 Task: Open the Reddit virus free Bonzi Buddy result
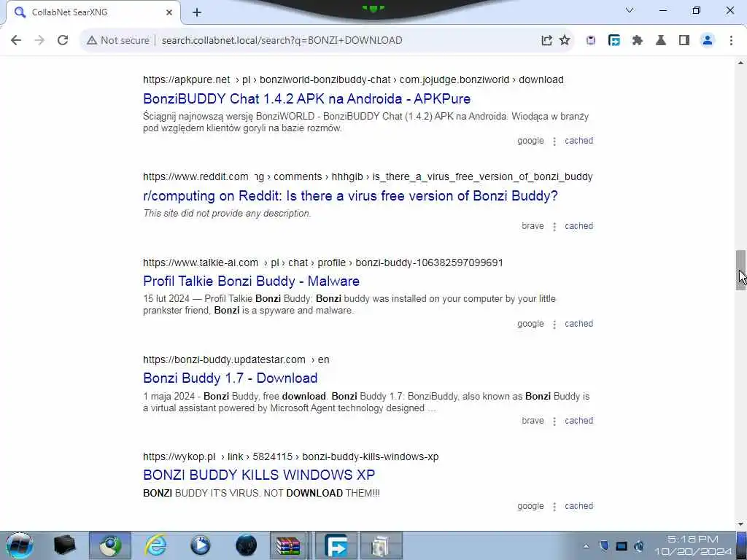350,195
